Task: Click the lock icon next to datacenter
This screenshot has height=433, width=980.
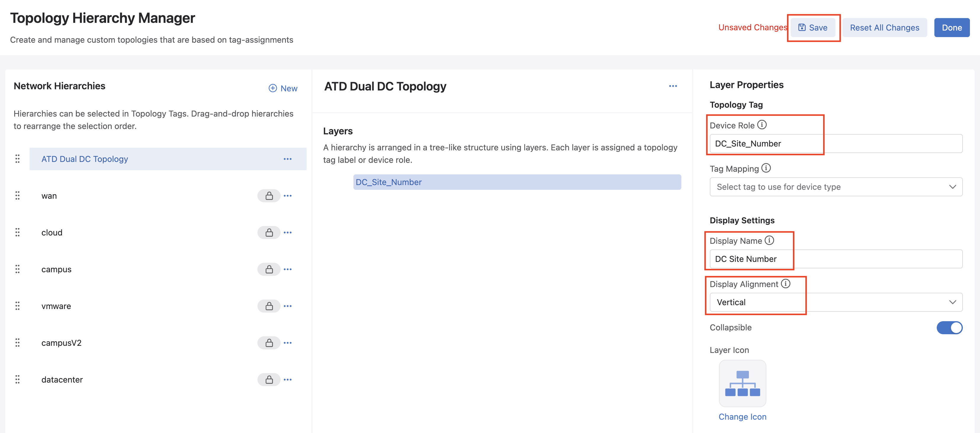Action: point(269,380)
